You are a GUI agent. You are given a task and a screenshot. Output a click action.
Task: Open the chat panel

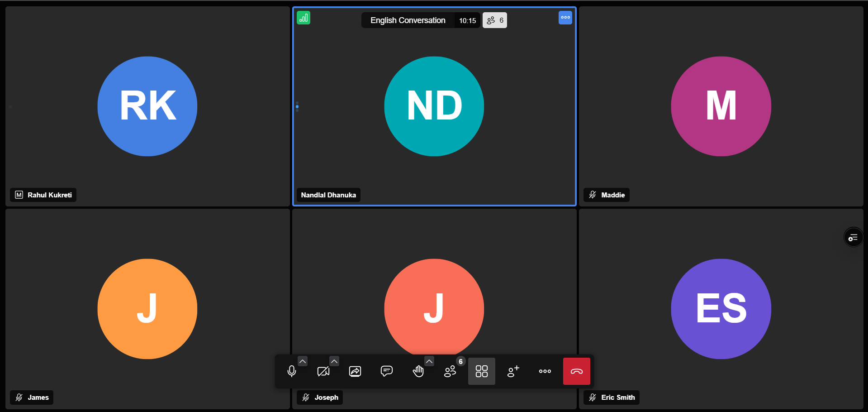pos(387,371)
